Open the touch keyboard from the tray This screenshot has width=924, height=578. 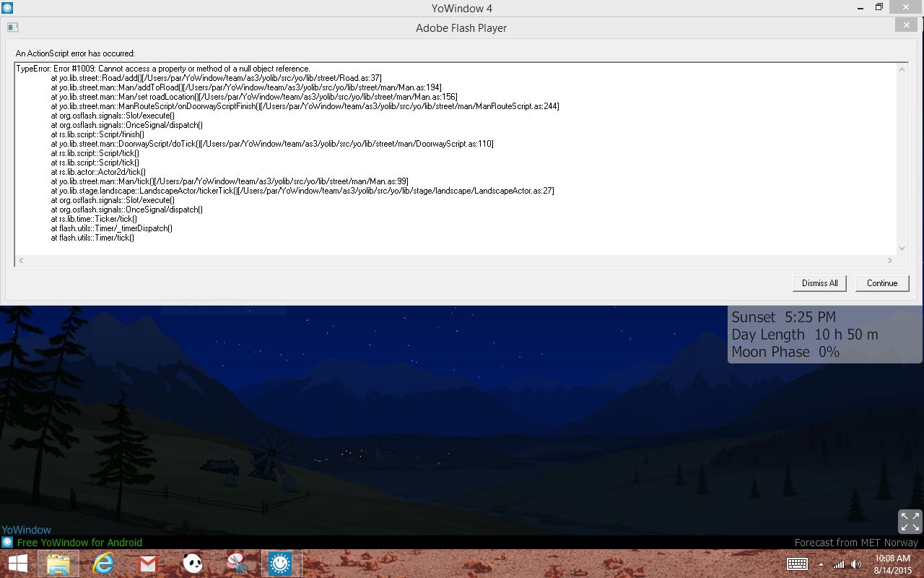(x=797, y=564)
